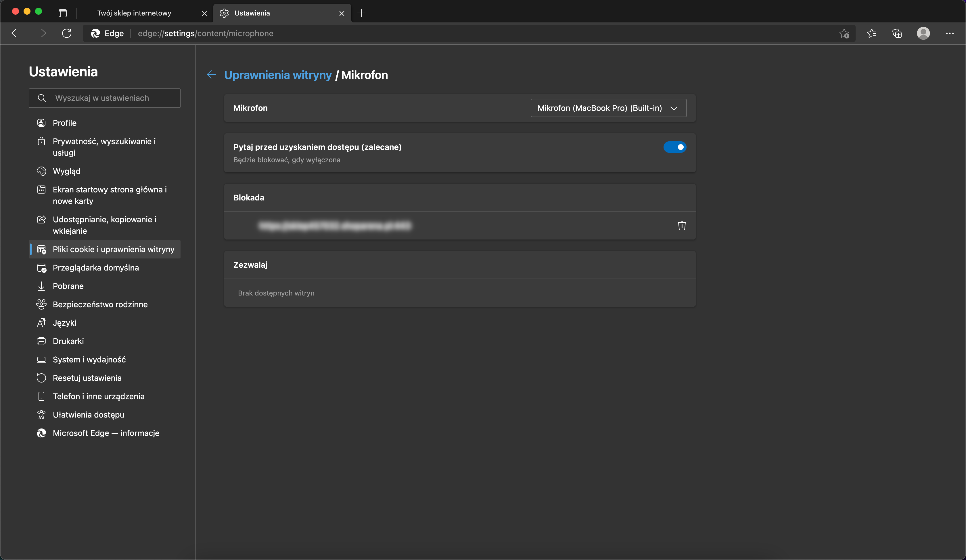
Task: Add page to favorites star icon
Action: 844,34
